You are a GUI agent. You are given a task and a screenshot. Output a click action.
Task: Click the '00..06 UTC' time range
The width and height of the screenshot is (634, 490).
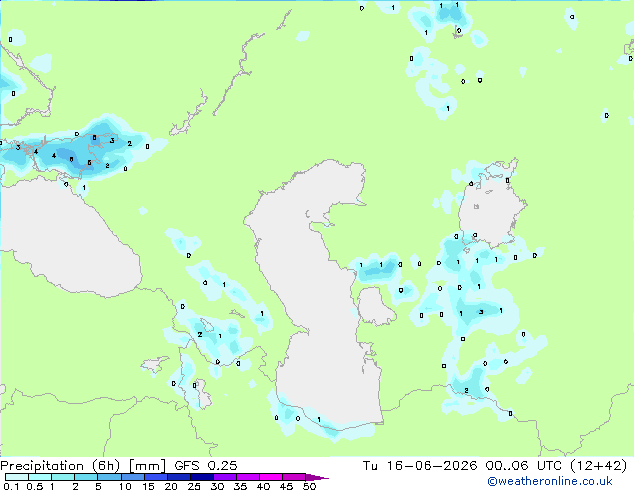click(524, 466)
